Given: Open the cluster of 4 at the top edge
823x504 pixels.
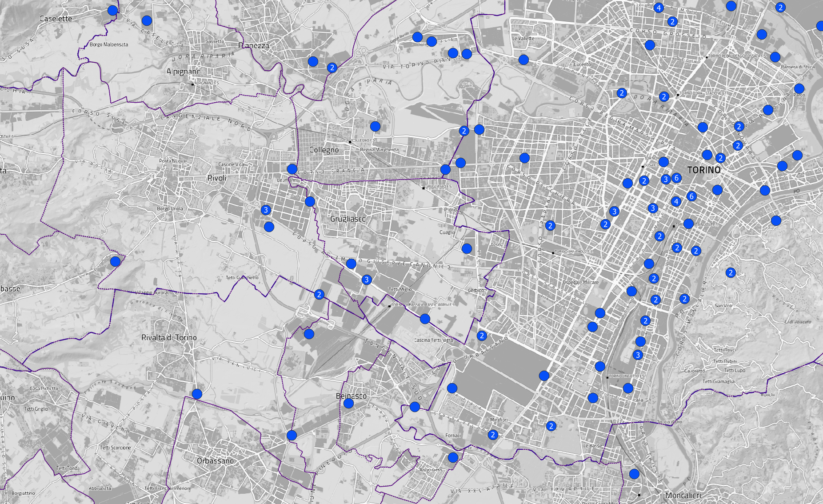Looking at the screenshot, I should tap(659, 8).
